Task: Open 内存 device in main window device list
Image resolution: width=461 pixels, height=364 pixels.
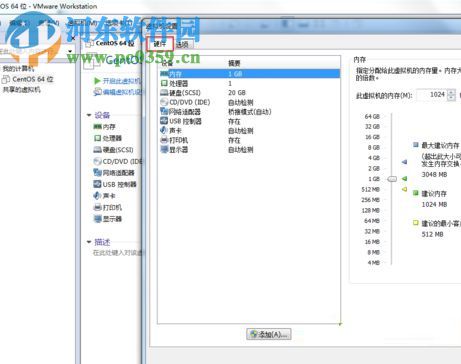Action: click(x=104, y=127)
